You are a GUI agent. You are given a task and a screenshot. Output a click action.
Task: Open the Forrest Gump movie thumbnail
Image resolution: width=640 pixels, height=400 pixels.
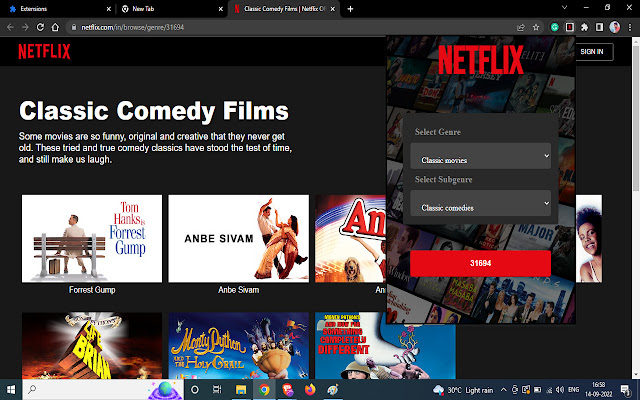tap(92, 238)
